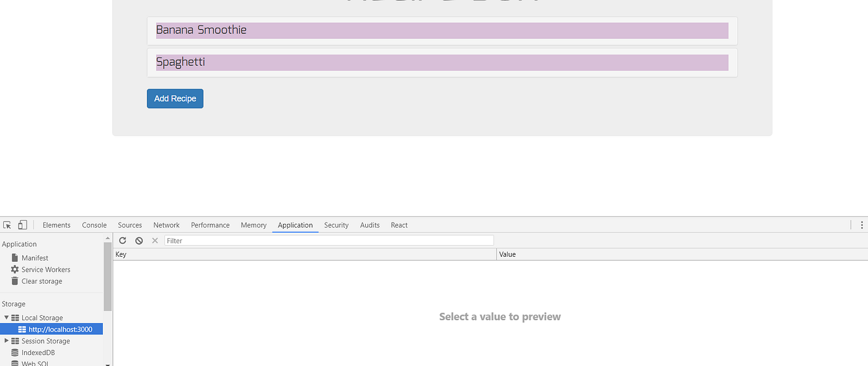Expand the Session Storage tree entry
Viewport: 868px width, 366px height.
(x=6, y=341)
